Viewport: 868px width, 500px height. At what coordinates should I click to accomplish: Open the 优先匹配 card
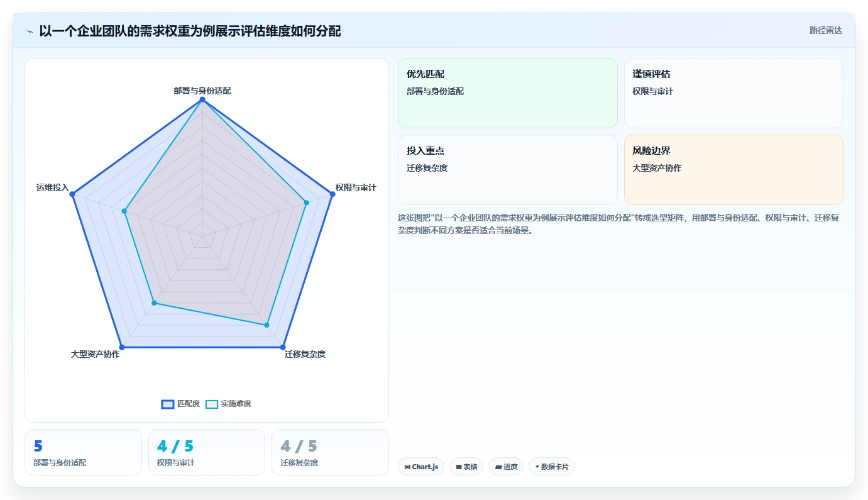508,93
